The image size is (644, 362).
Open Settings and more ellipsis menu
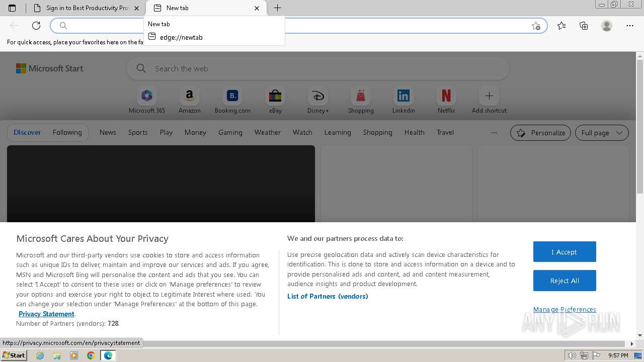pos(630,26)
